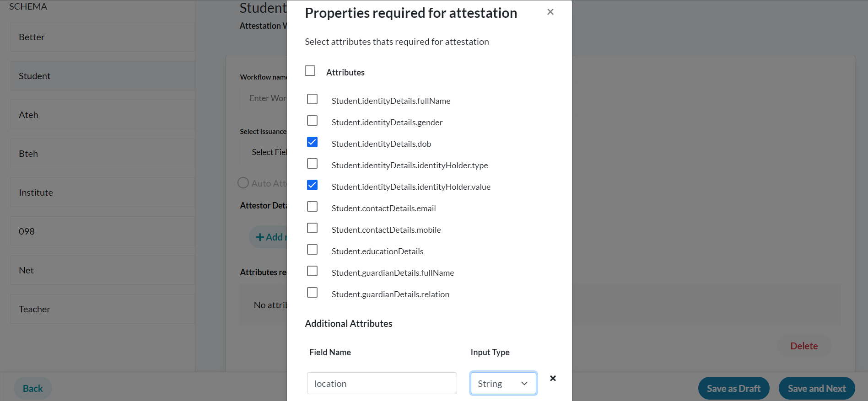This screenshot has height=401, width=868.
Task: Select all attributes via the Attributes checkbox
Action: pos(310,70)
